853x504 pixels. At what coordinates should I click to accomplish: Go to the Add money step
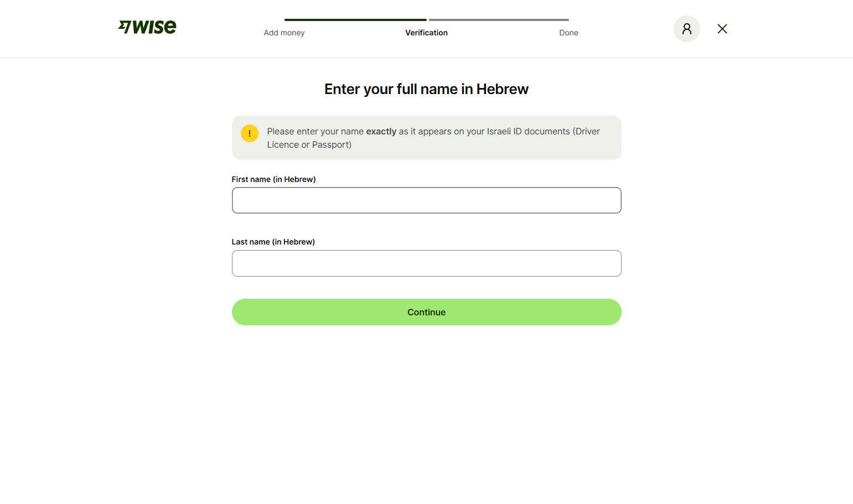tap(284, 33)
